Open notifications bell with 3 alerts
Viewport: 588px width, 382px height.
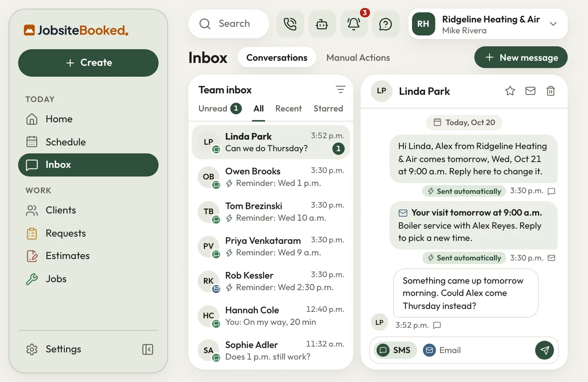click(354, 24)
